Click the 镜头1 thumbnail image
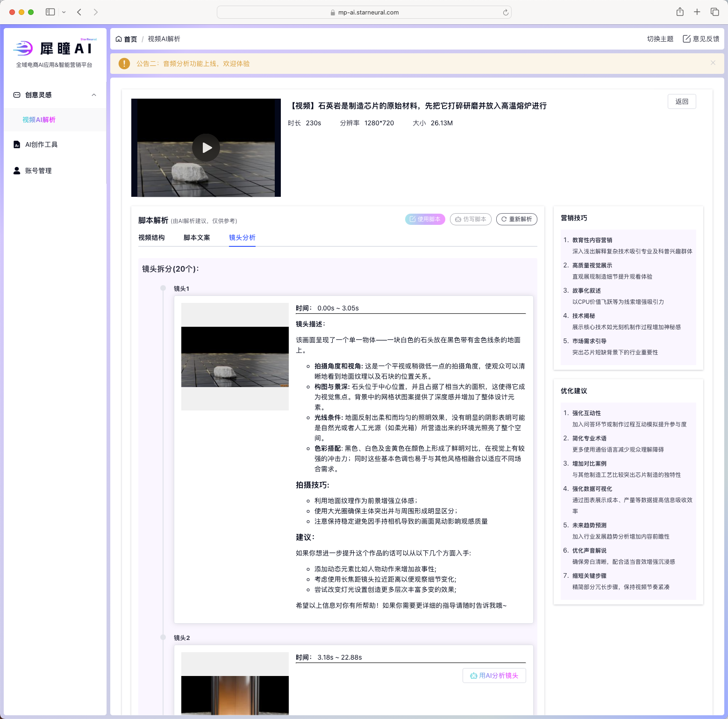 pyautogui.click(x=235, y=357)
